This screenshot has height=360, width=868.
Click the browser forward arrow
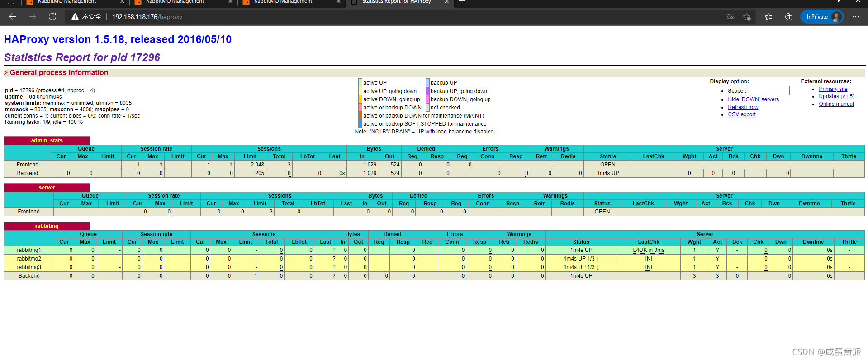pos(33,17)
